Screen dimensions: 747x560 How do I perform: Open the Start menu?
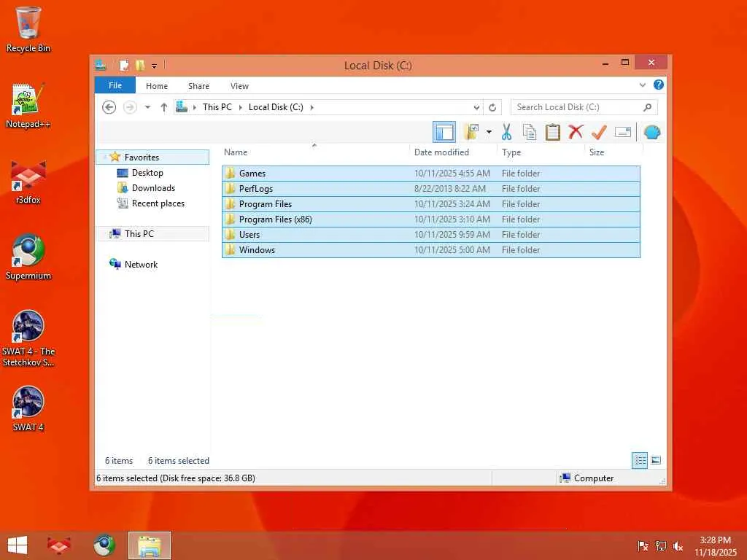[x=18, y=545]
